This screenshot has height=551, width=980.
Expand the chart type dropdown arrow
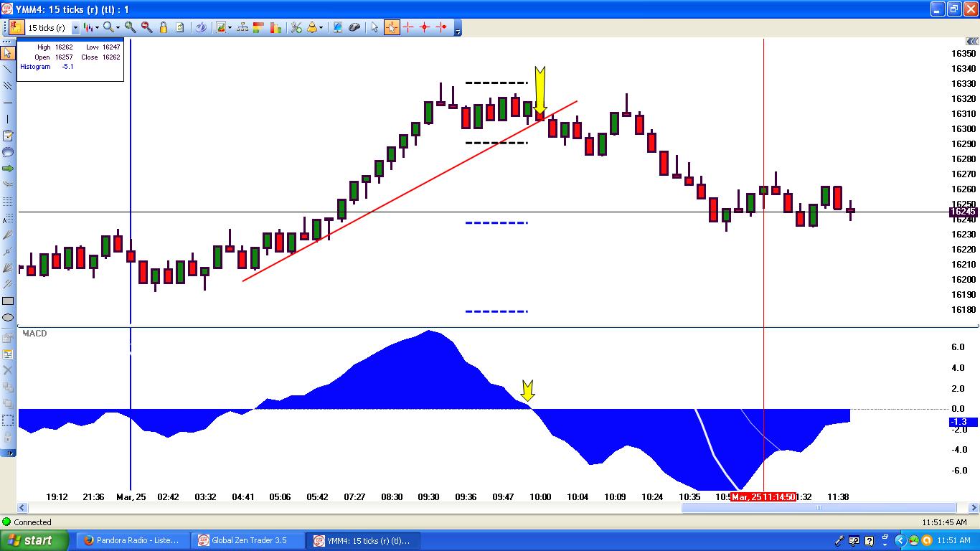pos(98,28)
